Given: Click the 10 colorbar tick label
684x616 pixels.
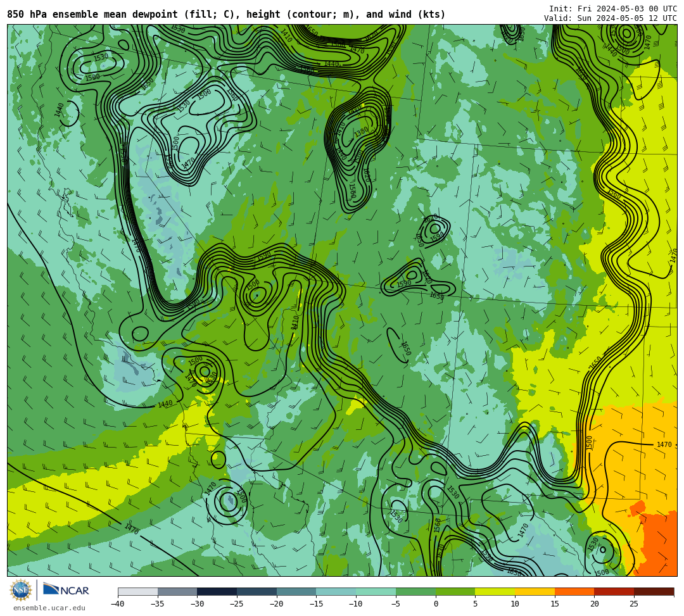Looking at the screenshot, I should coord(515,604).
